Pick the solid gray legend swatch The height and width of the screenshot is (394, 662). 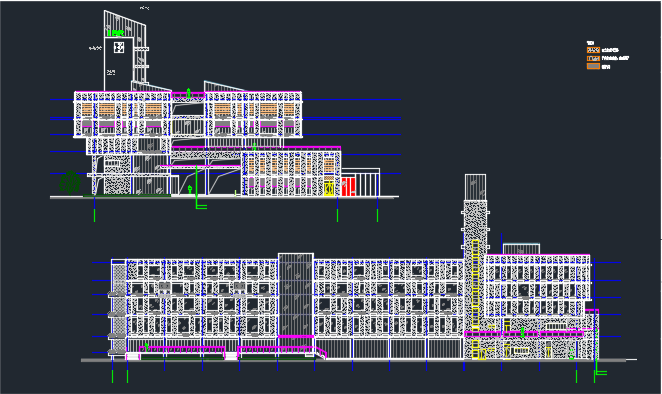[x=593, y=66]
